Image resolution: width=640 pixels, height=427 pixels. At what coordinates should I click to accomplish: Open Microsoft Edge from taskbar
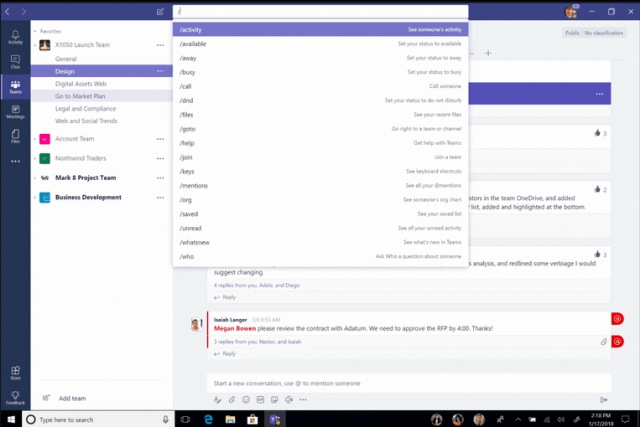(208, 419)
